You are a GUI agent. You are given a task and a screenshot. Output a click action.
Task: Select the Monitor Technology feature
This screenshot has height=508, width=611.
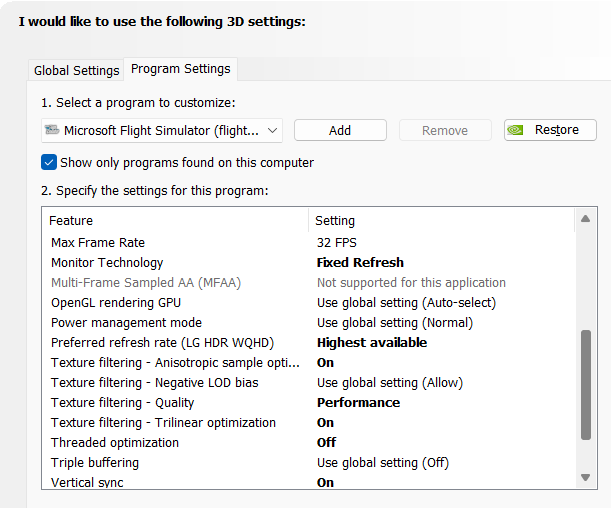click(107, 263)
